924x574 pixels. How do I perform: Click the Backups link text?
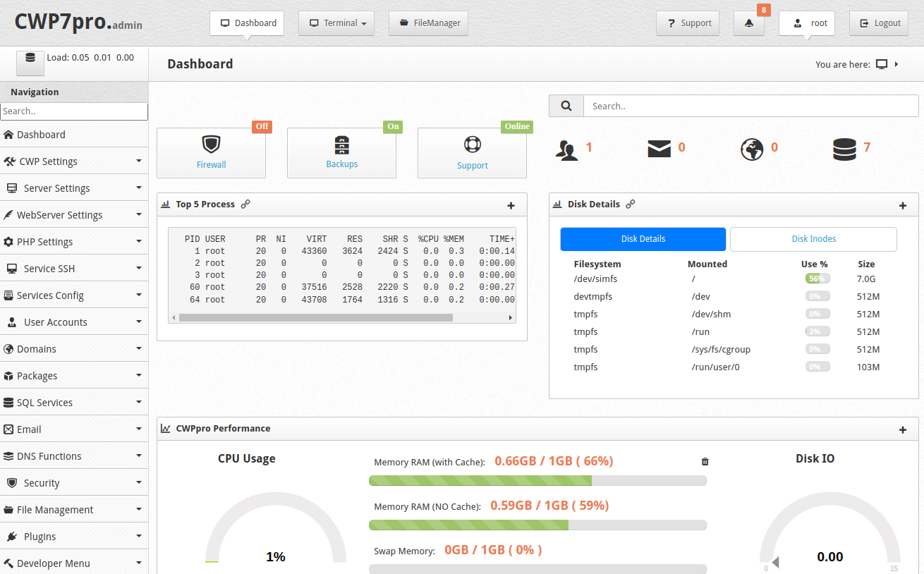(x=342, y=164)
